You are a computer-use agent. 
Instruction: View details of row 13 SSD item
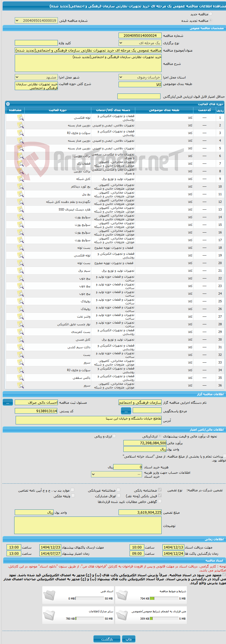coord(20,209)
